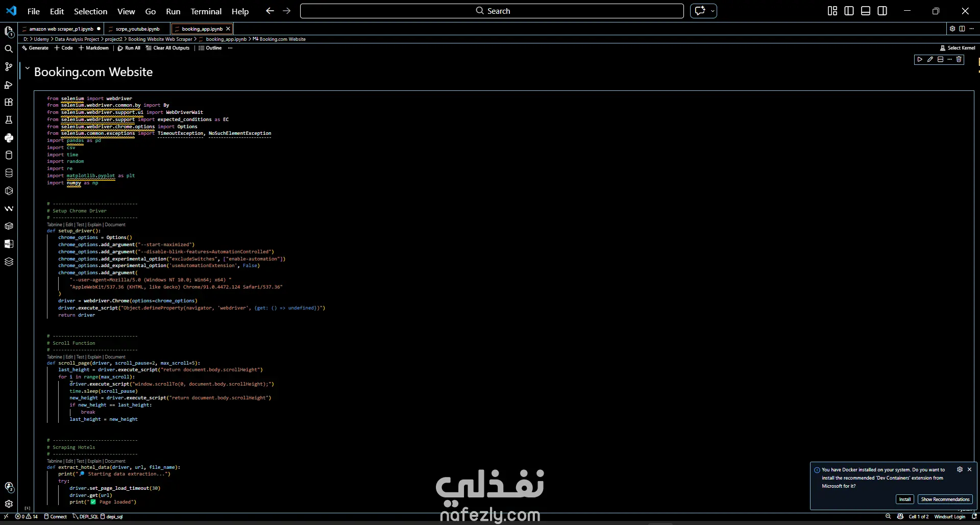Open the Windsurf wave icon panel

point(9,208)
